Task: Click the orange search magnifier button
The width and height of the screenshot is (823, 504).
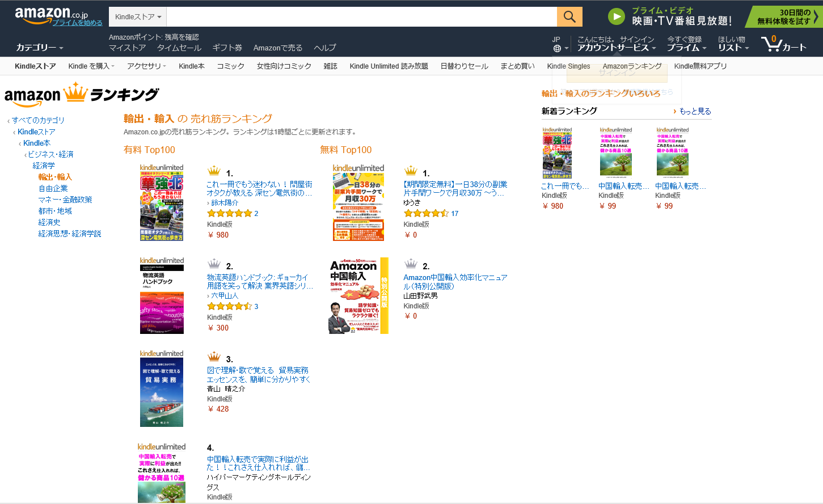Action: 569,17
